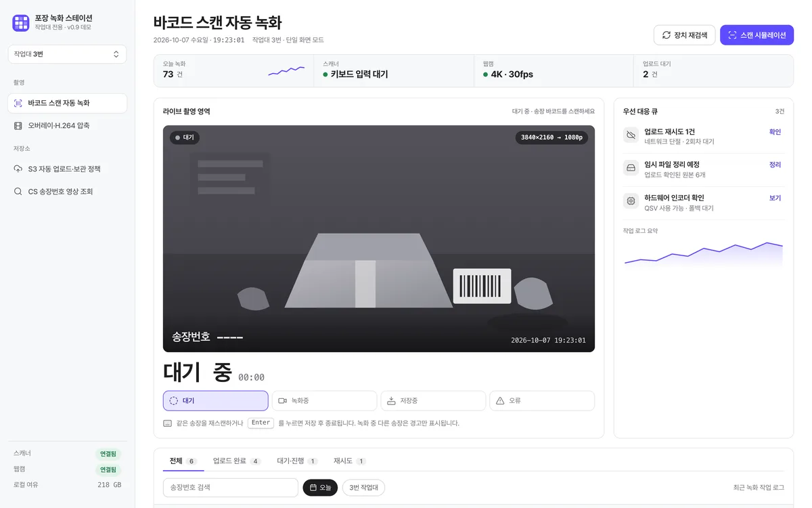Toggle the 오늘 date filter chip
The width and height of the screenshot is (812, 508).
pos(320,488)
